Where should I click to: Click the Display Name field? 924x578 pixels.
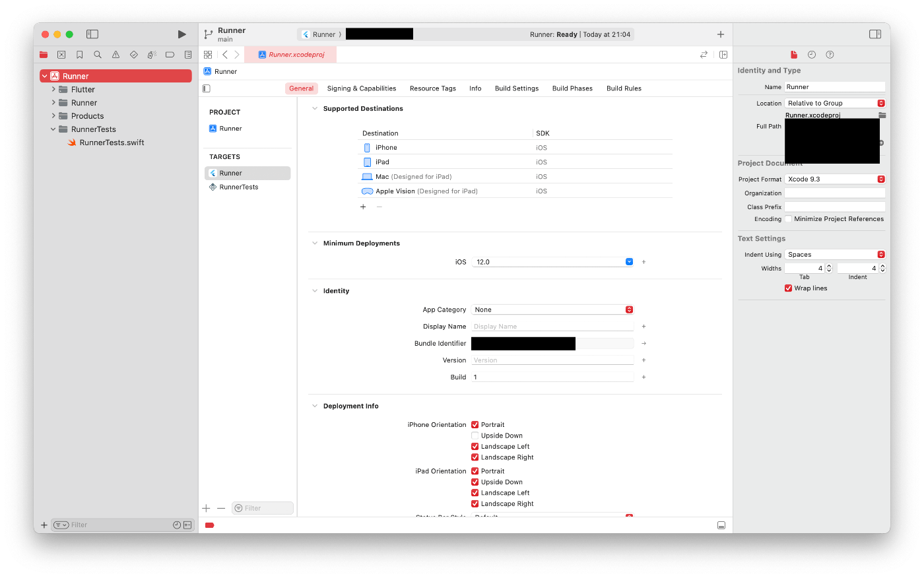point(552,327)
